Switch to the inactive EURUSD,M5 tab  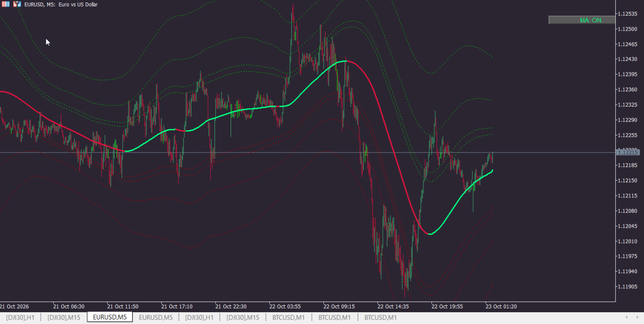[x=156, y=317]
